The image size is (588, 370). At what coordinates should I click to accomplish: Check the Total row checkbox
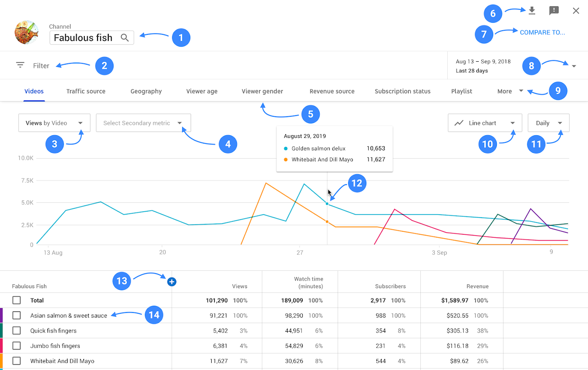pyautogui.click(x=16, y=300)
